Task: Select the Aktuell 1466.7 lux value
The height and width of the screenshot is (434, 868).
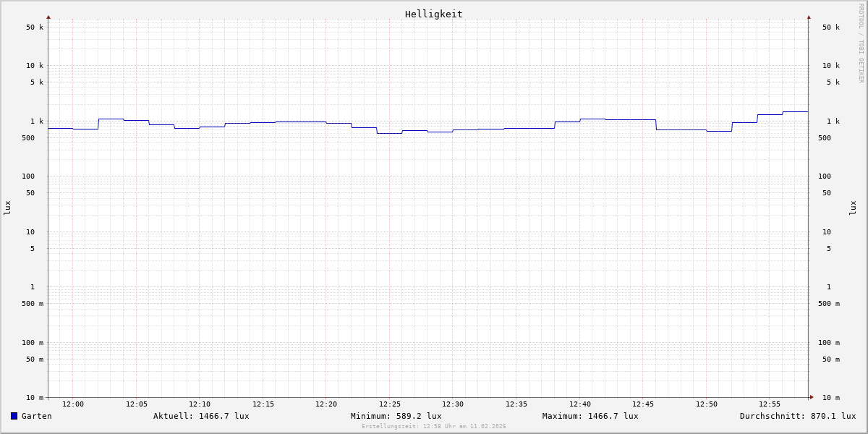Action: click(x=201, y=416)
